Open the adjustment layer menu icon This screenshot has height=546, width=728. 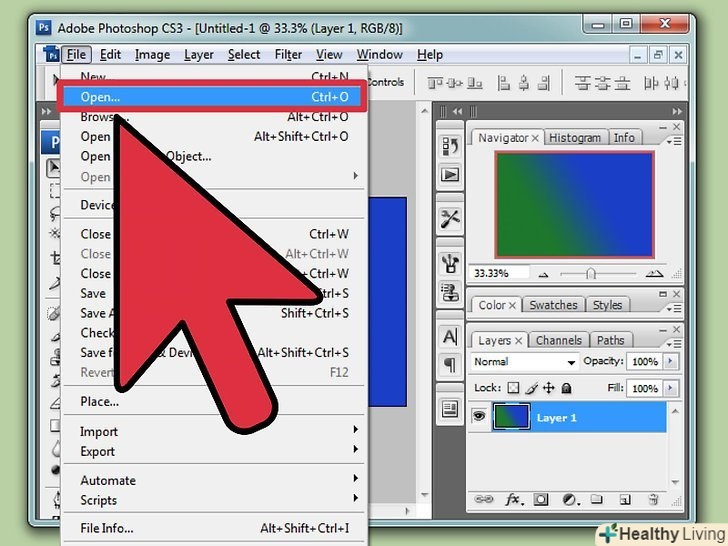pyautogui.click(x=571, y=500)
